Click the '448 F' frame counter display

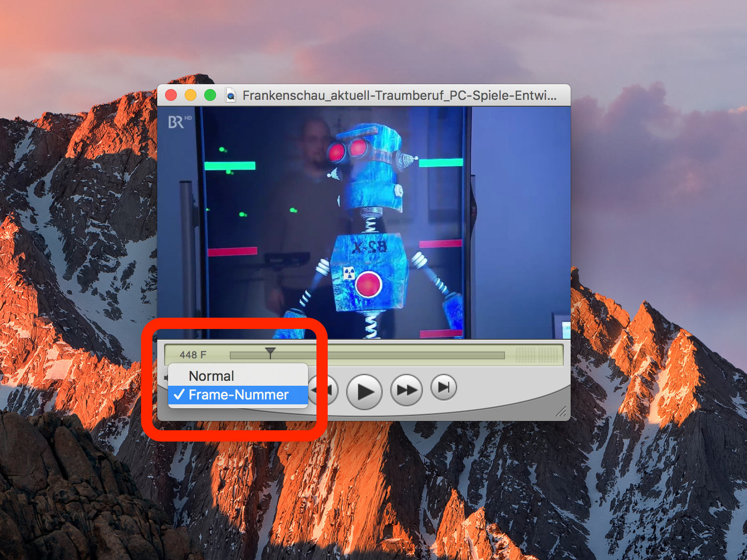coord(193,355)
